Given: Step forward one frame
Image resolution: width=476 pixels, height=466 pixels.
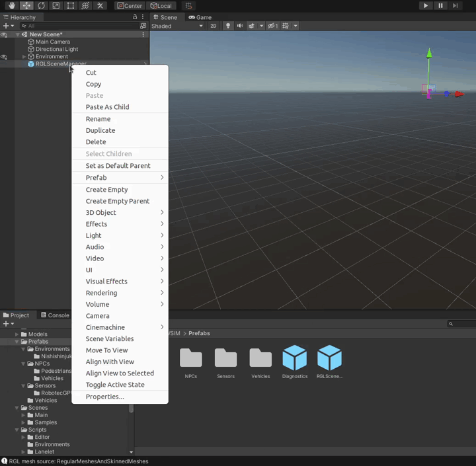Looking at the screenshot, I should pyautogui.click(x=455, y=5).
